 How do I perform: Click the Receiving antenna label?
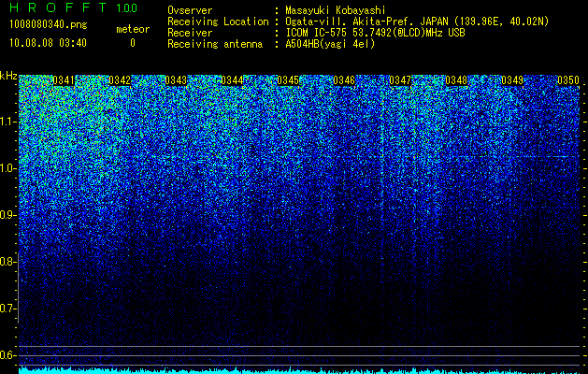point(215,44)
